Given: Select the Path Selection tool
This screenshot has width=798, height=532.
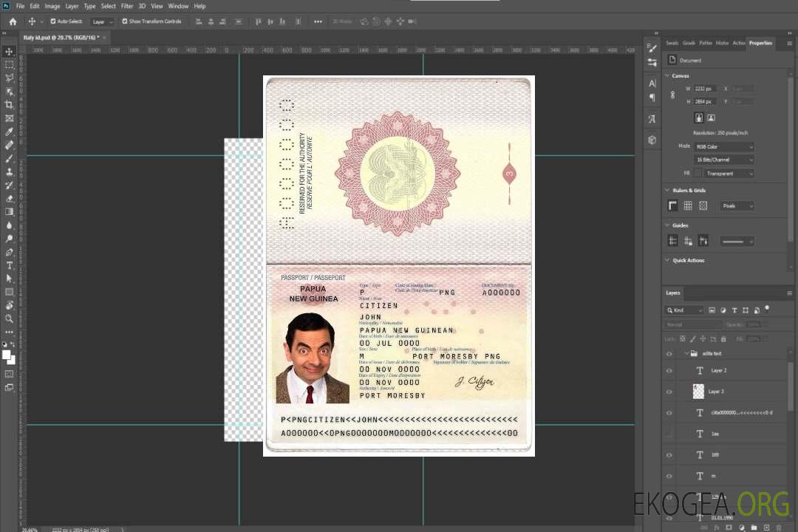Looking at the screenshot, I should pos(9,279).
